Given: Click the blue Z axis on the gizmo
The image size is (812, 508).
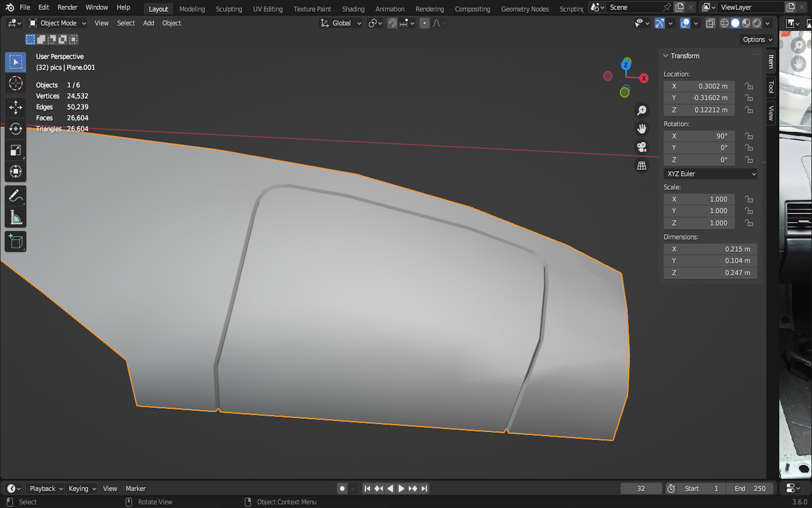Looking at the screenshot, I should pos(625,65).
